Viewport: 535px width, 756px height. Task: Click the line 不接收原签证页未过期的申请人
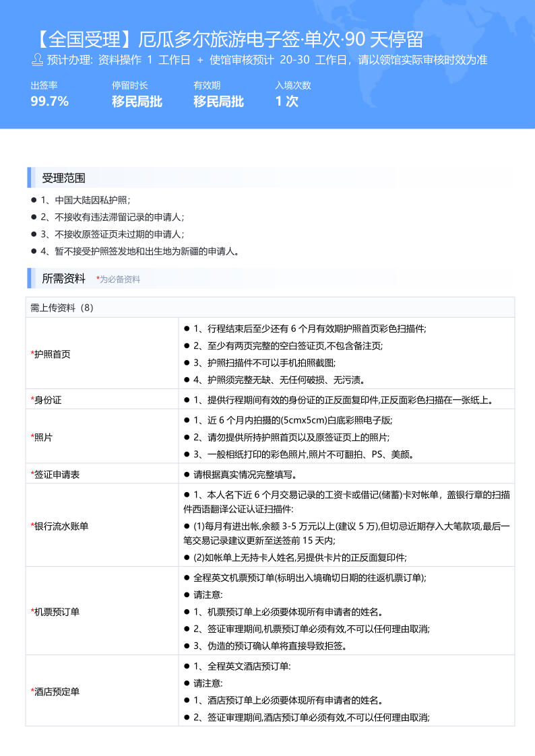tap(113, 234)
